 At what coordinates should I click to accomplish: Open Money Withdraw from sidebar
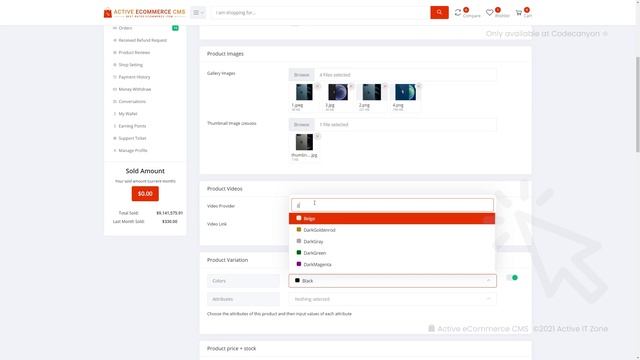(135, 89)
